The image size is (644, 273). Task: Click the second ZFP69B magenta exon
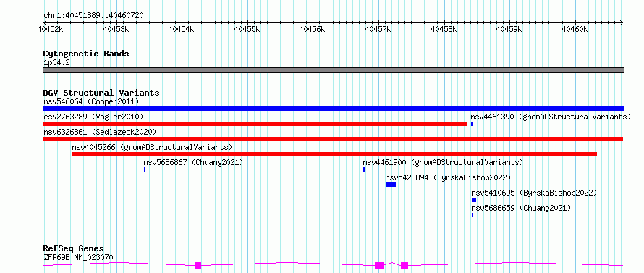point(379,266)
